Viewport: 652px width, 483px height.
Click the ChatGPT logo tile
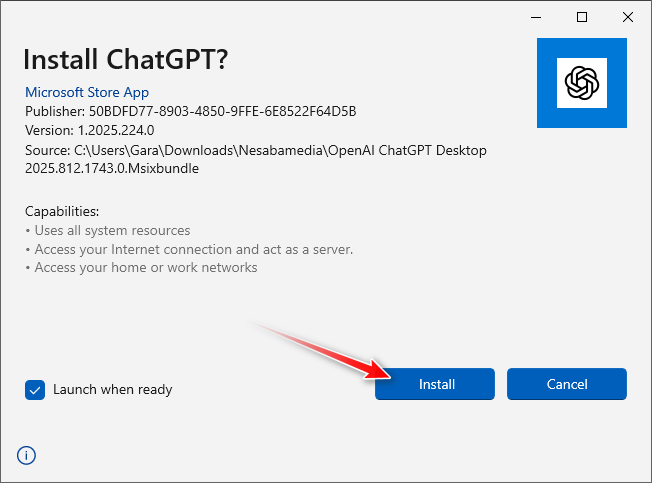581,83
